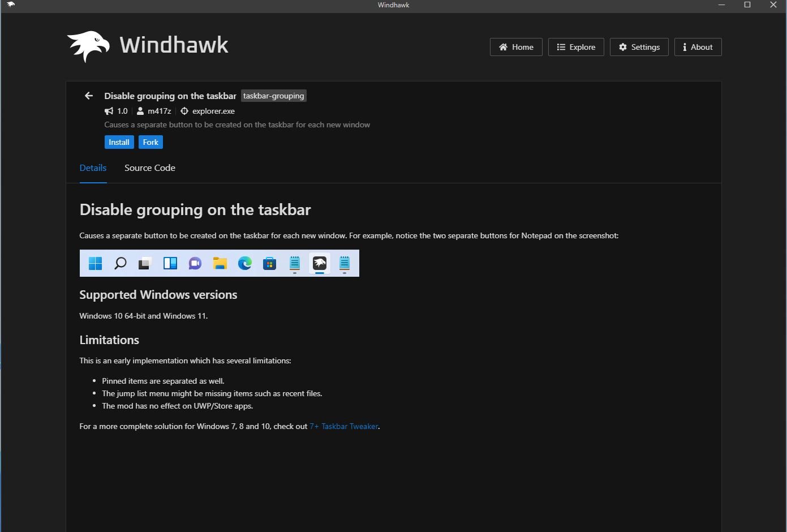The width and height of the screenshot is (787, 532).
Task: Minimize the Windhawk window
Action: point(721,5)
